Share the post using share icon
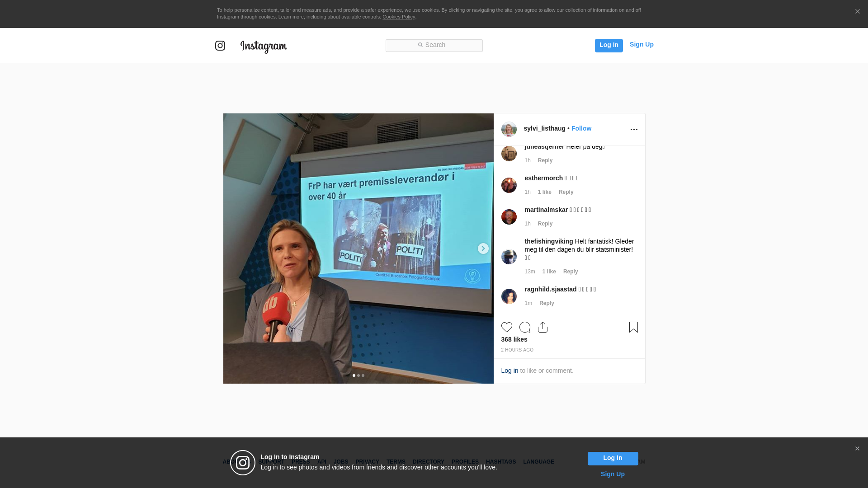This screenshot has height=488, width=868. [x=543, y=327]
